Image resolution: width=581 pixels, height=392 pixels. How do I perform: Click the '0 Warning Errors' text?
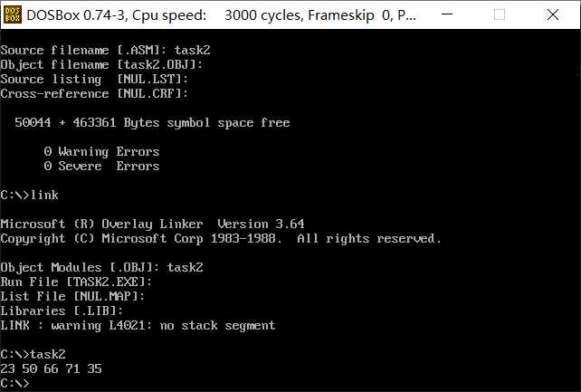(101, 151)
